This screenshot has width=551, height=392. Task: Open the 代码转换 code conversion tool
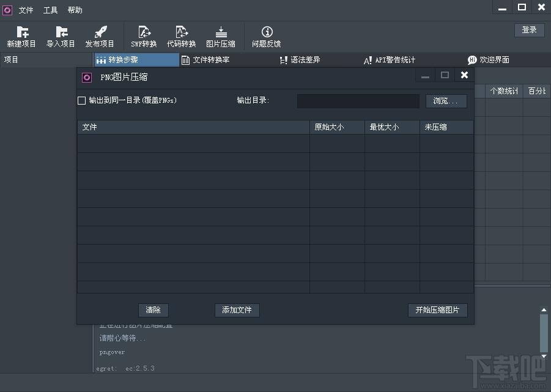tap(182, 37)
